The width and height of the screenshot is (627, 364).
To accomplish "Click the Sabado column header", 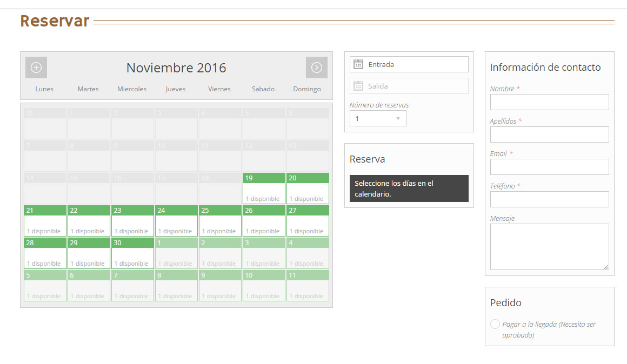I will click(x=263, y=89).
